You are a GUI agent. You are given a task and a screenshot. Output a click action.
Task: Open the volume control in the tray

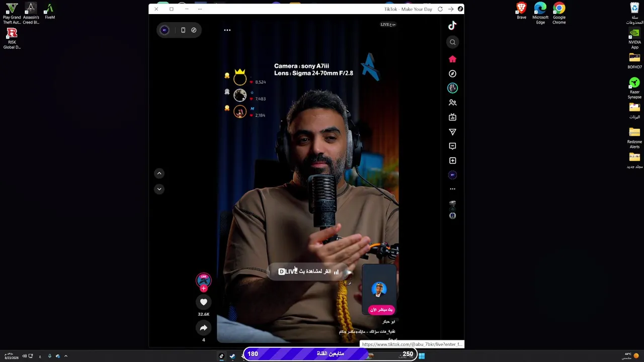pos(24,356)
